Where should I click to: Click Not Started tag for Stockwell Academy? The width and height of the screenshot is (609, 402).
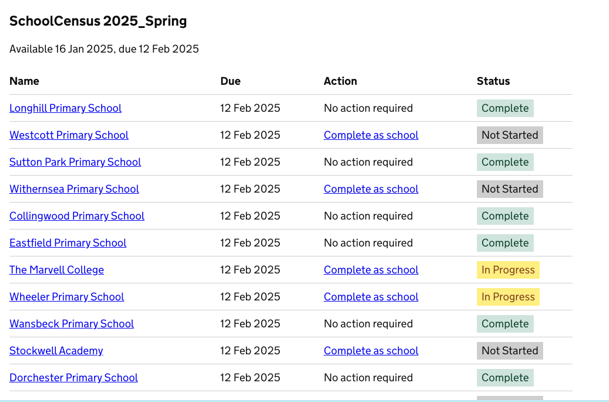tap(510, 351)
